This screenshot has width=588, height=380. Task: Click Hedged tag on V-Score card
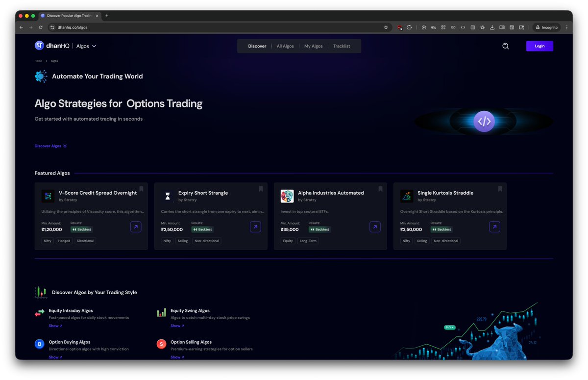tap(64, 241)
